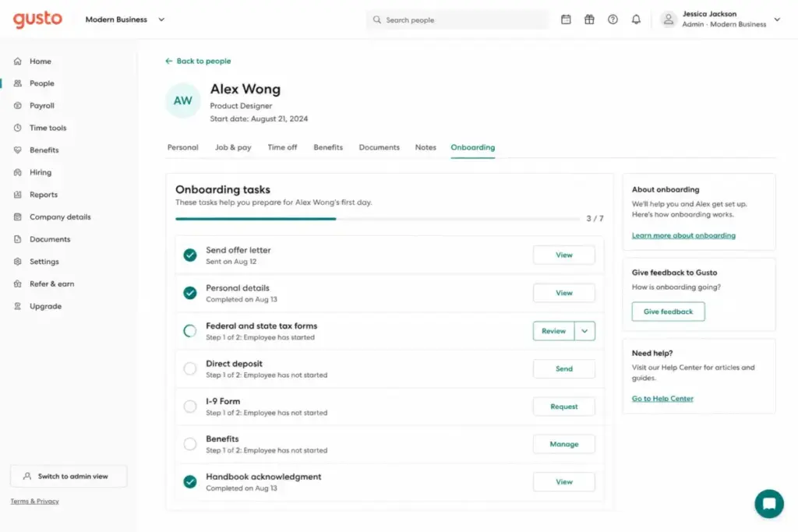Image resolution: width=798 pixels, height=532 pixels.
Task: Expand the Jessica Jackson account menu chevron
Action: (777, 19)
